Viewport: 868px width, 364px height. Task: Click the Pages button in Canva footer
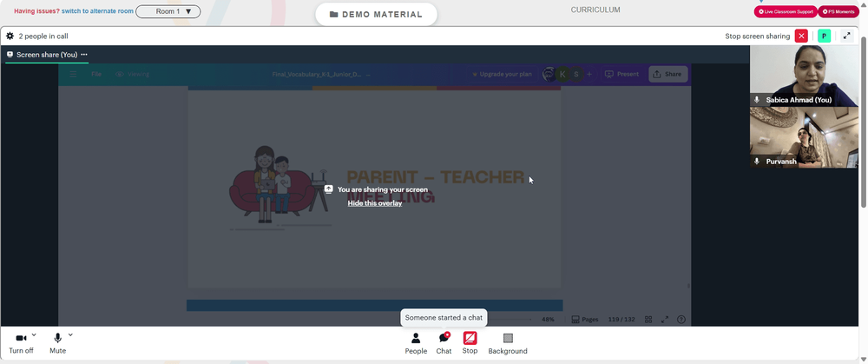tap(585, 320)
